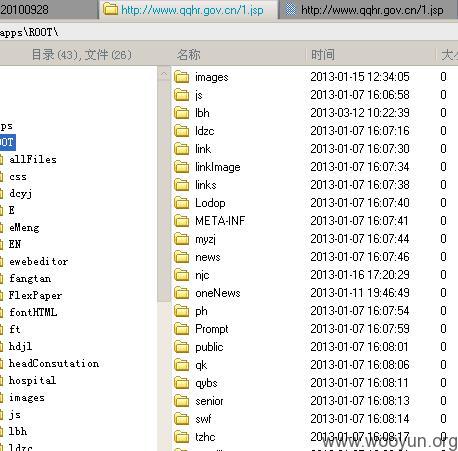Select js in the directory tree
Screen dimensions: 458x451
(15, 415)
